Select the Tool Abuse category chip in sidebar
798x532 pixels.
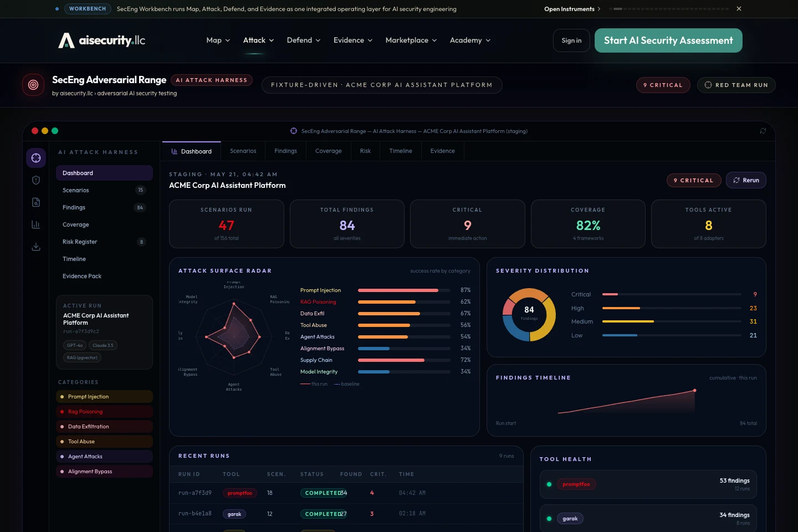point(104,442)
